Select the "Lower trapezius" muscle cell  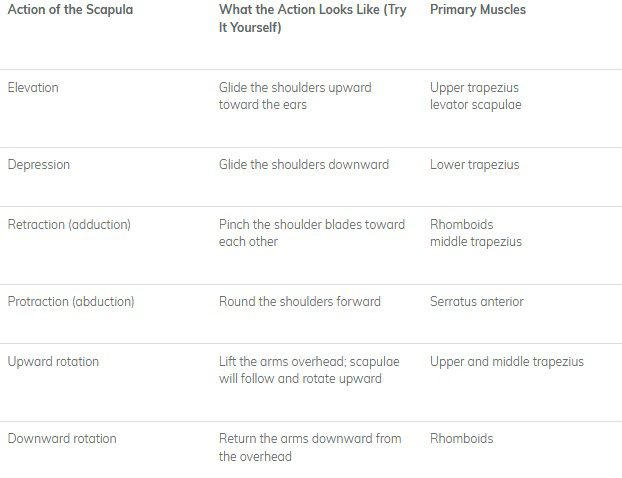[x=474, y=165]
